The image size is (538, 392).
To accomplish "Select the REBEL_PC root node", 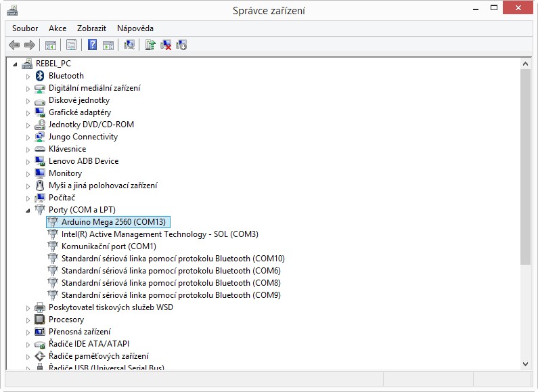I will click(x=53, y=64).
